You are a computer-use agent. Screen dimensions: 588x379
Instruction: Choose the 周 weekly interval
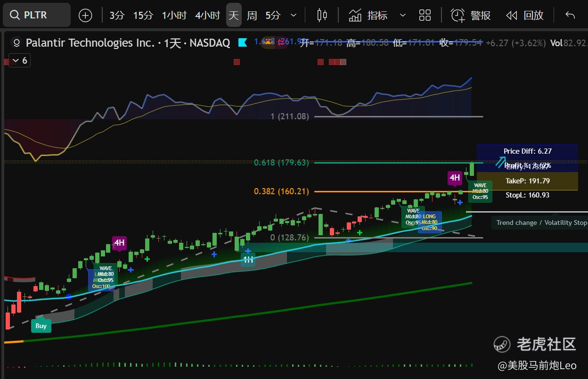pyautogui.click(x=252, y=15)
